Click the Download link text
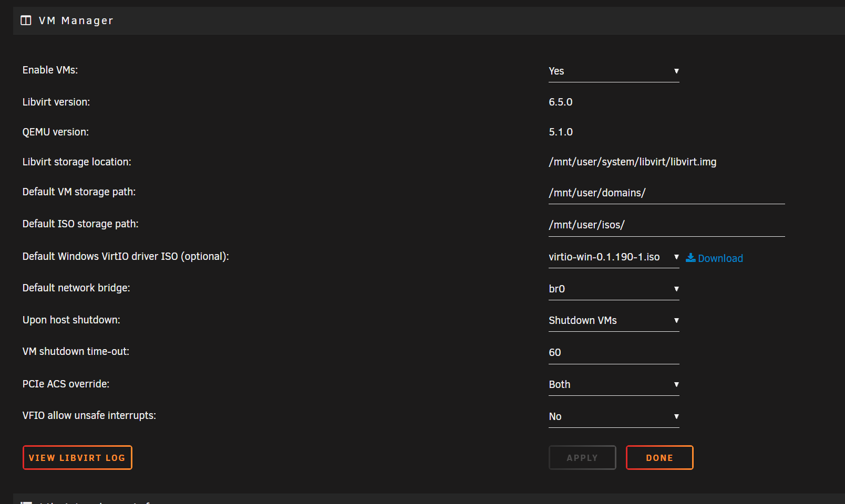The image size is (845, 504). (720, 258)
